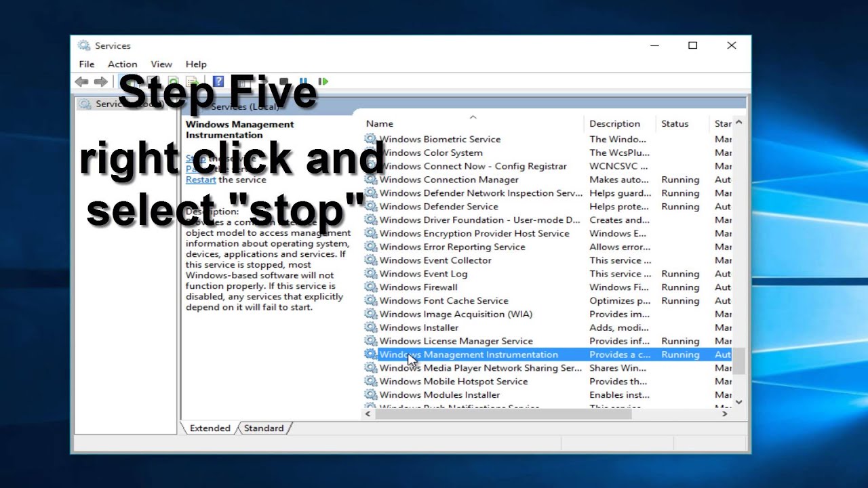Click the horizontal scrollbar left arrow
This screenshot has height=488, width=868.
click(x=369, y=413)
